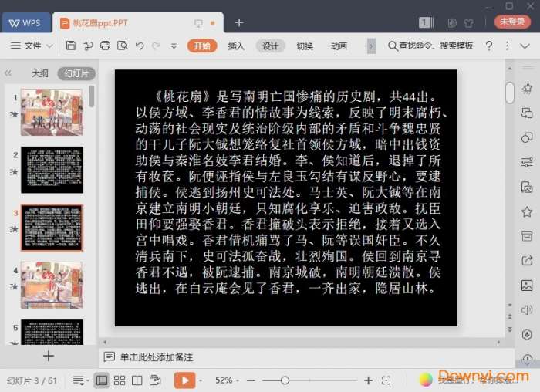Show more ribbon tabs arrow
This screenshot has width=540, height=392.
[371, 46]
